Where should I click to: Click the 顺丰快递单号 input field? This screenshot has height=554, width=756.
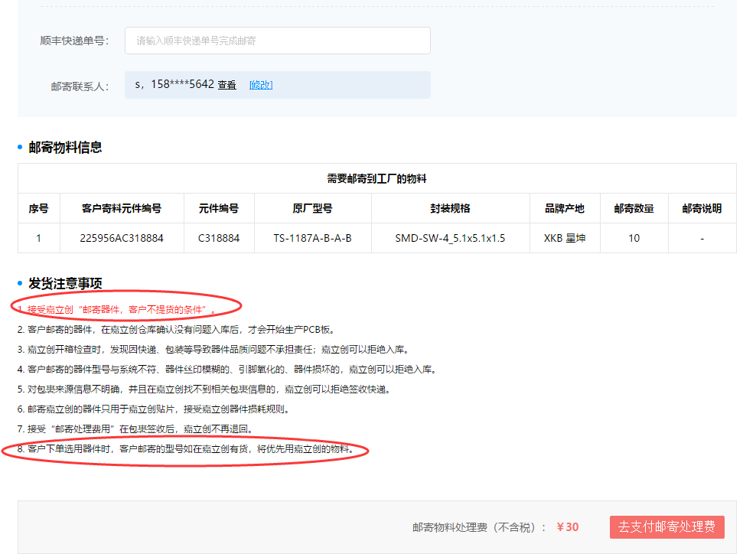point(277,41)
